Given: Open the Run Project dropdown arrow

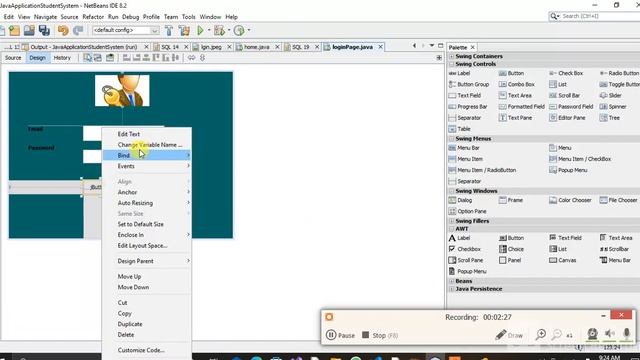Looking at the screenshot, I should (x=209, y=30).
